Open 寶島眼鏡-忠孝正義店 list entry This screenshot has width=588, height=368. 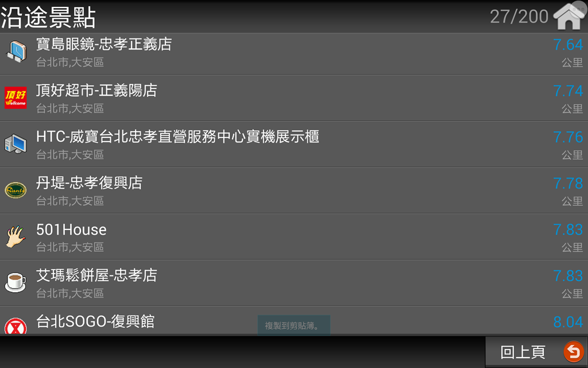pyautogui.click(x=294, y=53)
